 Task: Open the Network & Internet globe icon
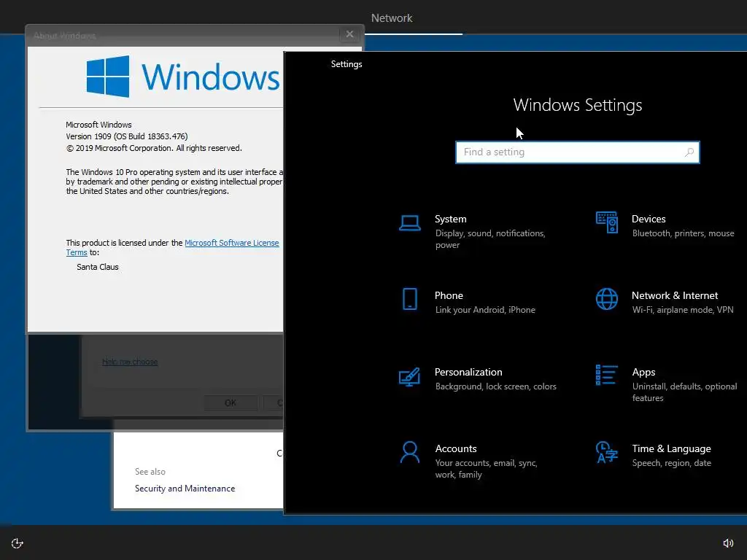coord(606,299)
